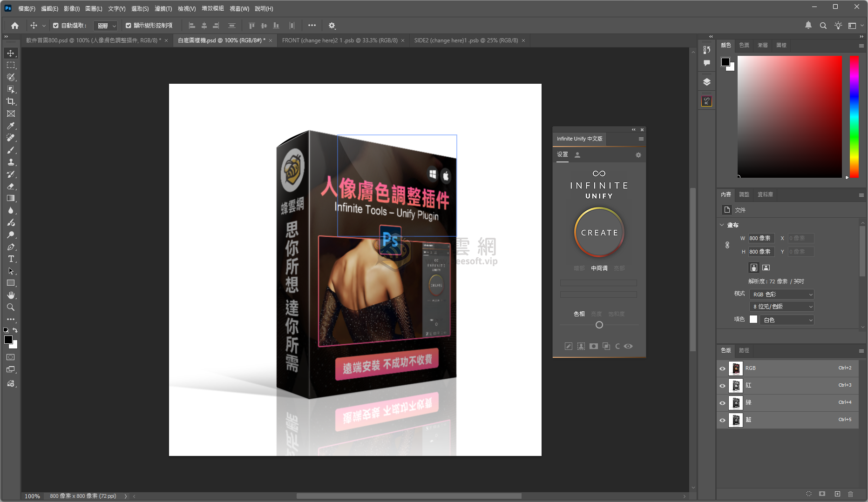Select the Horizontal Type tool
Image resolution: width=868 pixels, height=502 pixels.
click(x=11, y=259)
